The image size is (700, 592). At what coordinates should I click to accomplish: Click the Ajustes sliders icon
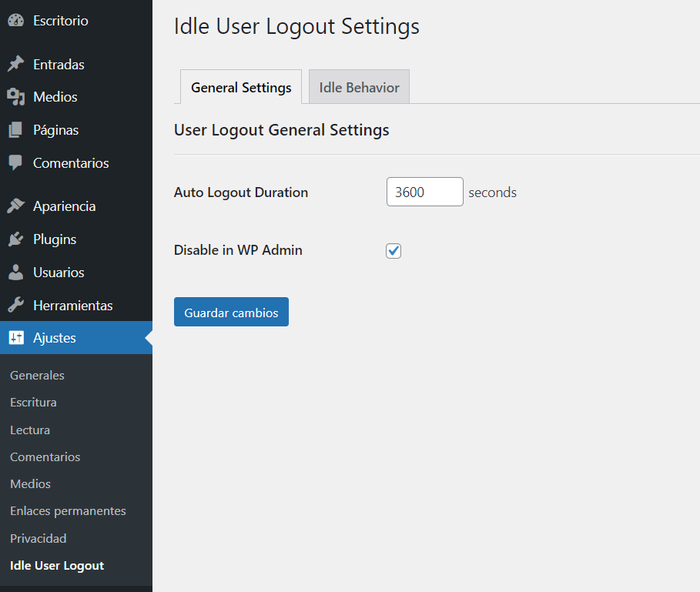coord(16,338)
